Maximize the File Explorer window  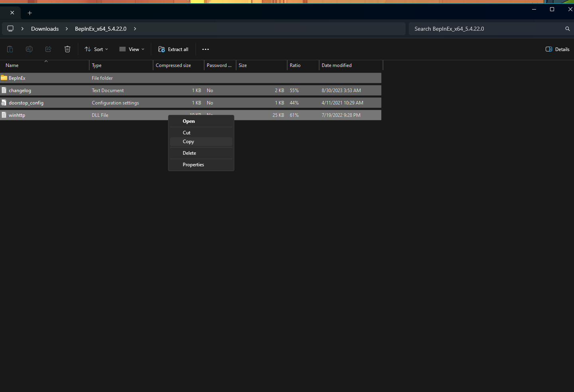point(552,9)
